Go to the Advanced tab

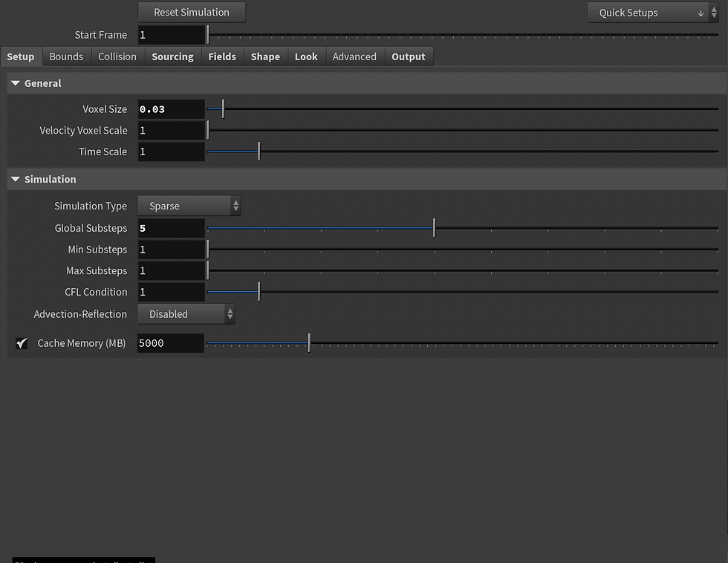[x=354, y=56]
